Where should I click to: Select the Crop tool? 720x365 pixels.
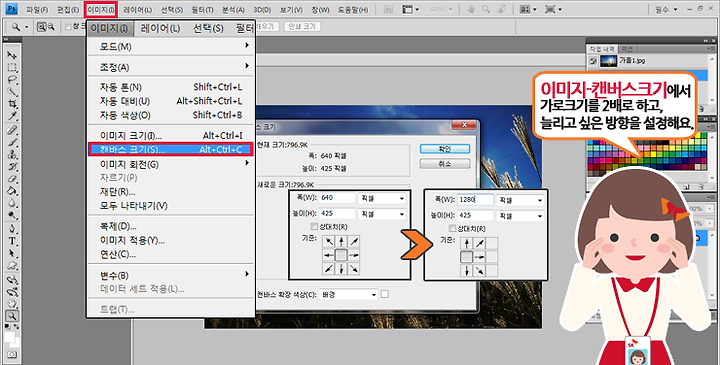(12, 105)
